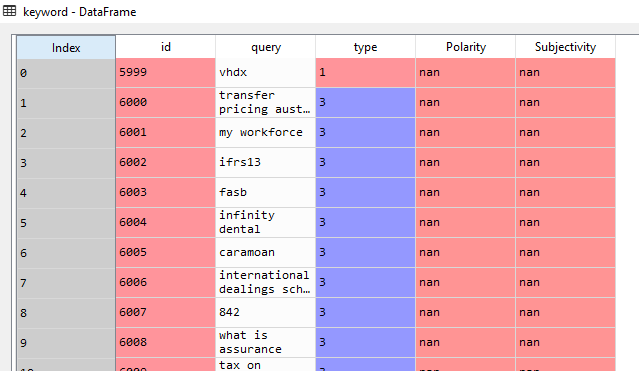The height and width of the screenshot is (371, 639).
Task: Select the '842' query cell
Action: (265, 312)
